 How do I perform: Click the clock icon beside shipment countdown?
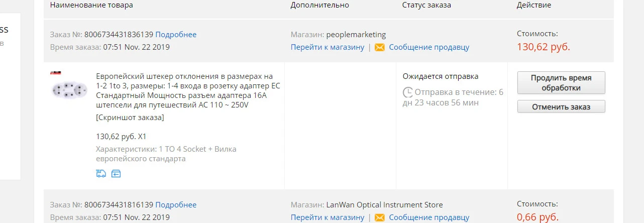tap(408, 92)
